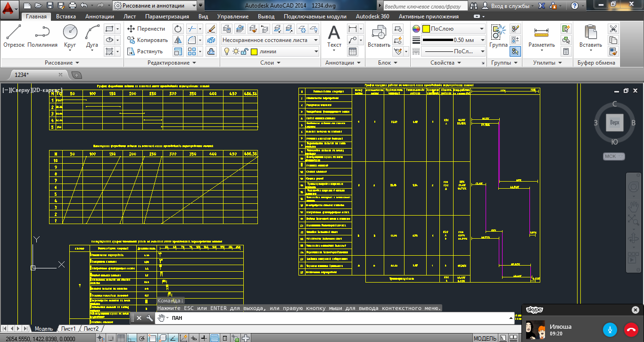The width and height of the screenshot is (644, 342).
Task: Click the Cut (scissors) icon in clipboard
Action: [x=613, y=29]
